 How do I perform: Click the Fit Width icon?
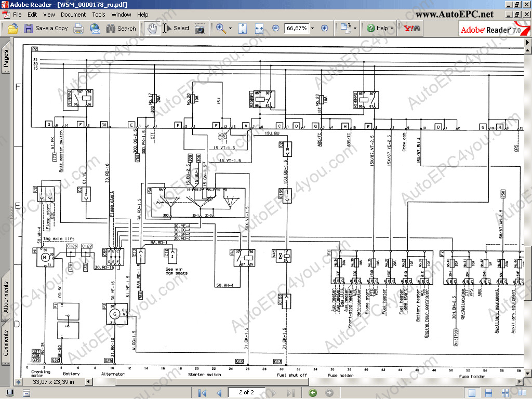pyautogui.click(x=260, y=29)
